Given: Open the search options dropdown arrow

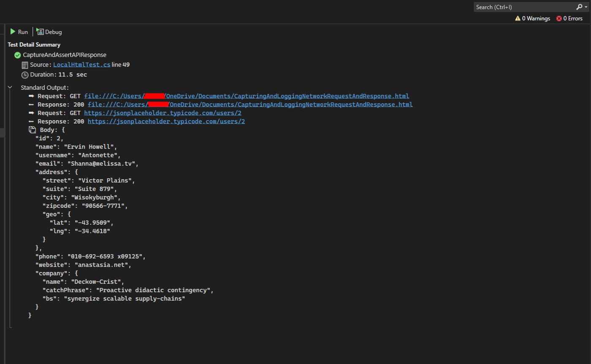Looking at the screenshot, I should pyautogui.click(x=587, y=7).
